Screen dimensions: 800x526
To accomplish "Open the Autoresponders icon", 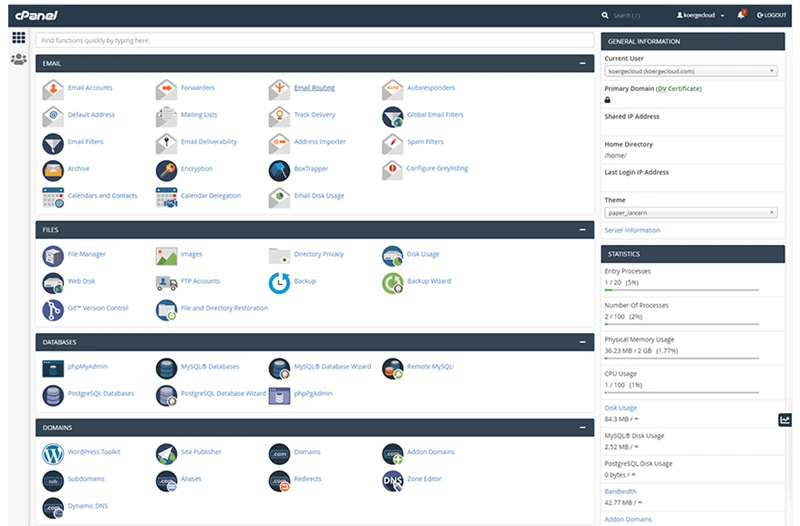I will coord(392,89).
